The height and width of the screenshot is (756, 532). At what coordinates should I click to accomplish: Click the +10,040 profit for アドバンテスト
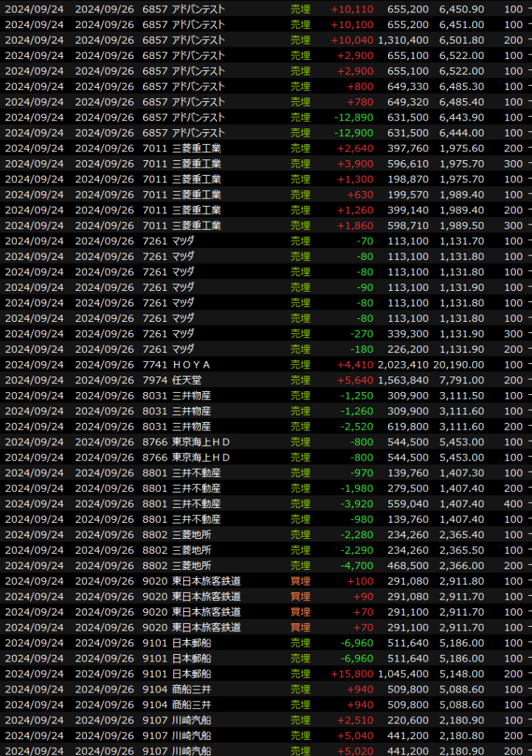pos(351,40)
